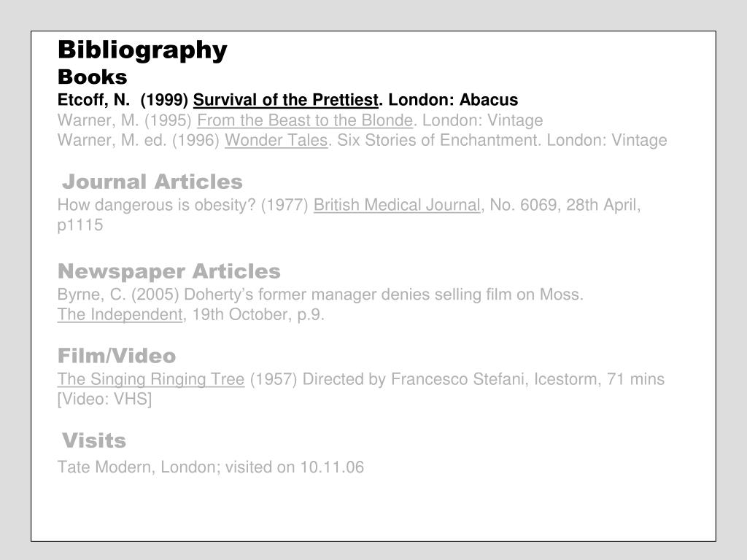Select the Visits section heading
The image size is (747, 560).
click(x=94, y=441)
